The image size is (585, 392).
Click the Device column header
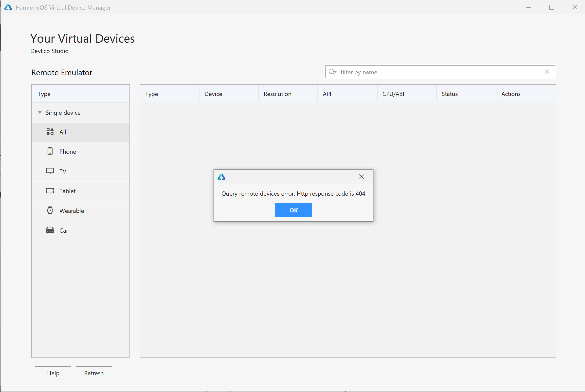[213, 94]
